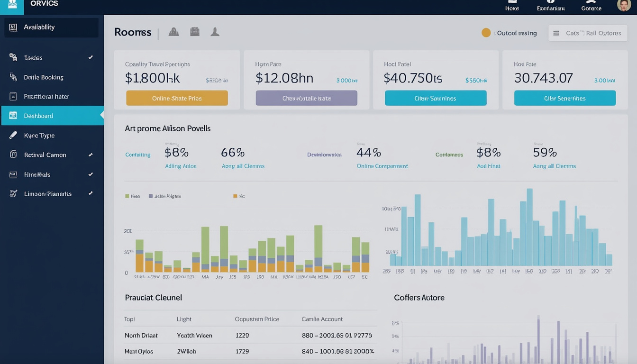Click the building icon beside the Rooms heading
Screen dimensions: 637x364
(194, 32)
